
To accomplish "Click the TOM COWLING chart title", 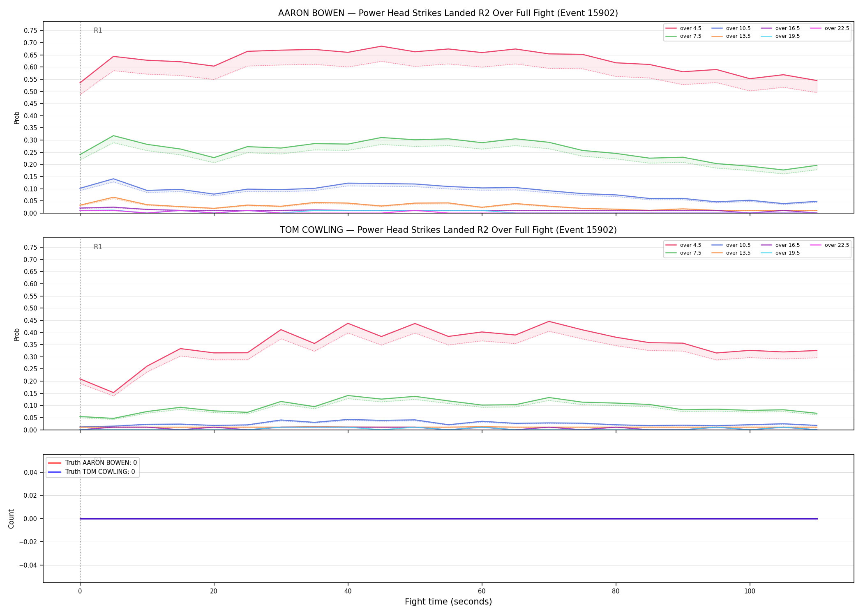I will click(448, 230).
